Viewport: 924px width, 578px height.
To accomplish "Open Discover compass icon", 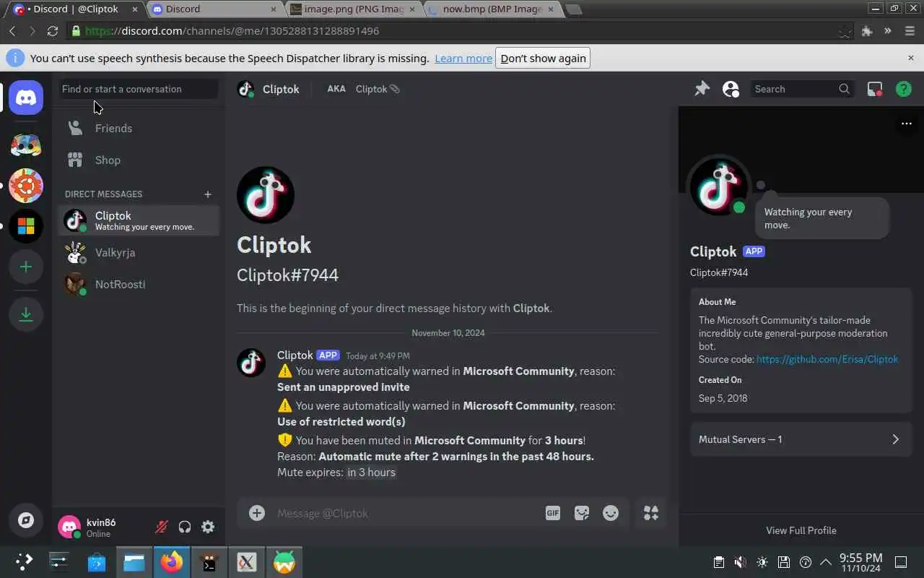I will 26,520.
